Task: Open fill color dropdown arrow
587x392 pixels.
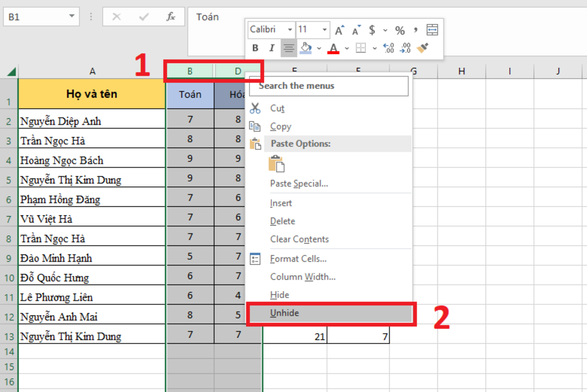Action: (x=319, y=48)
